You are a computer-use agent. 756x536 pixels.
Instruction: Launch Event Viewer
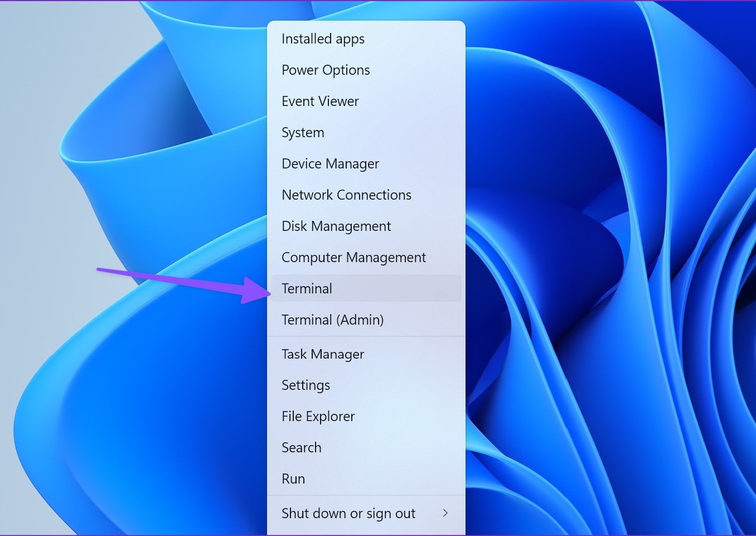pyautogui.click(x=320, y=101)
